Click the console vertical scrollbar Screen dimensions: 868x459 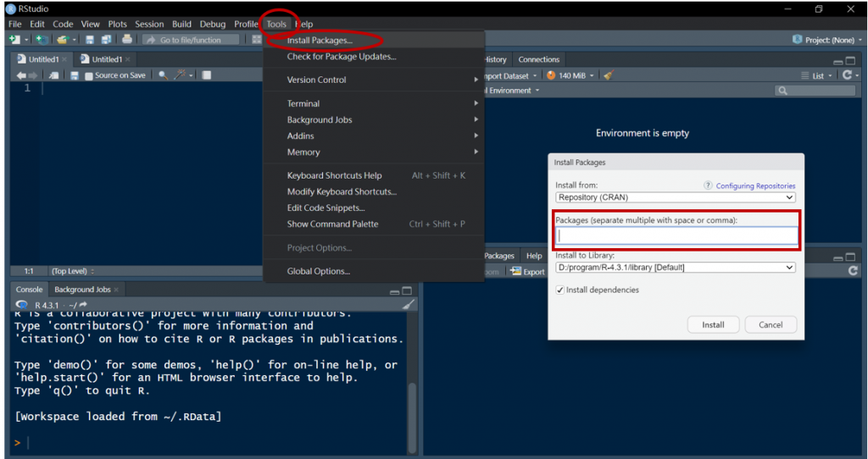pos(412,418)
